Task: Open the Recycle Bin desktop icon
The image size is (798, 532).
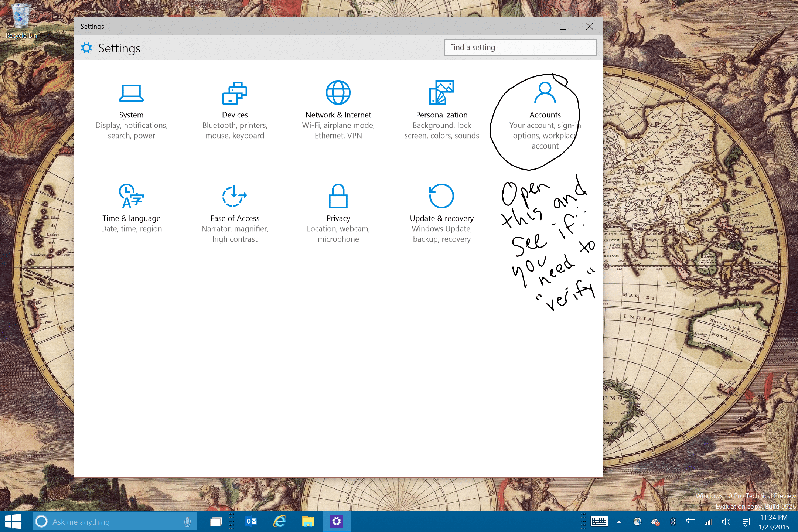Action: click(x=21, y=20)
